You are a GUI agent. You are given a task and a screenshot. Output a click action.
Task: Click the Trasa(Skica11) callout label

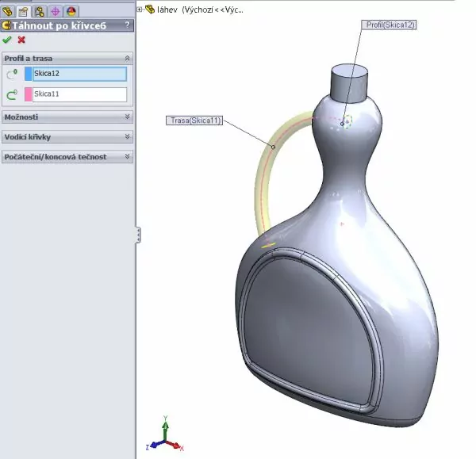(x=194, y=120)
